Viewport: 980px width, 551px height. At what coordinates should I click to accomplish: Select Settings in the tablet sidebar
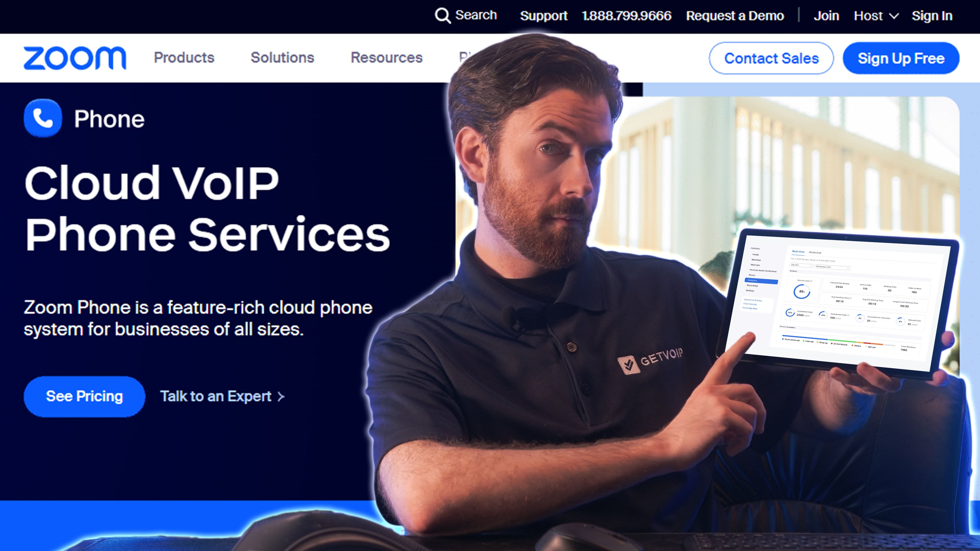[750, 291]
